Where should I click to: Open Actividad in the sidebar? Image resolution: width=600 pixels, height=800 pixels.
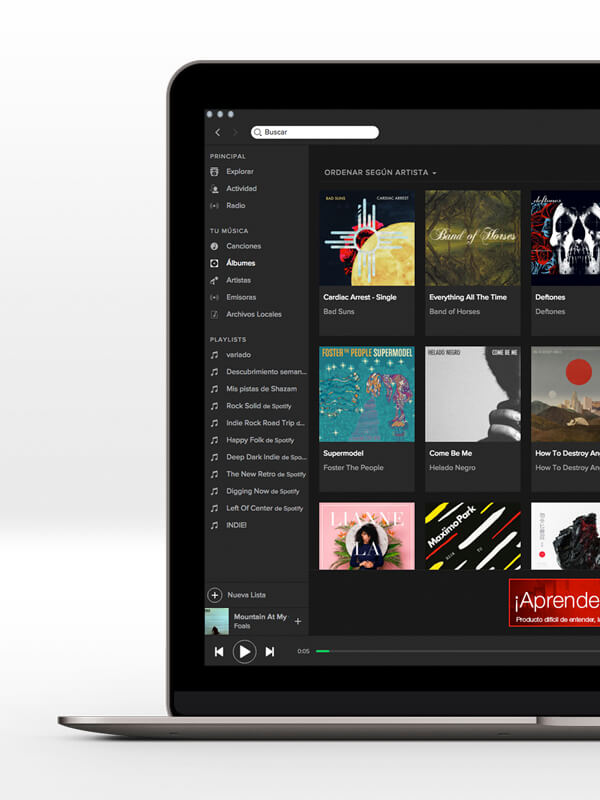(241, 188)
